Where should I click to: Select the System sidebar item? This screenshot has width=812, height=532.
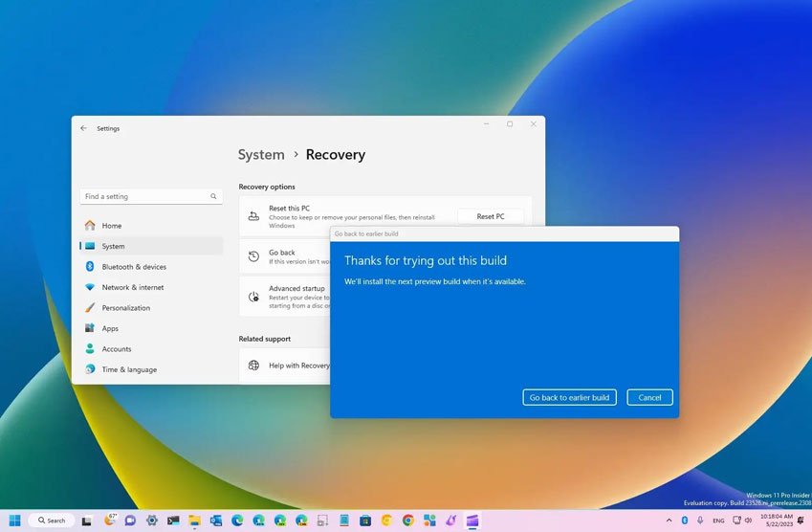coord(113,246)
